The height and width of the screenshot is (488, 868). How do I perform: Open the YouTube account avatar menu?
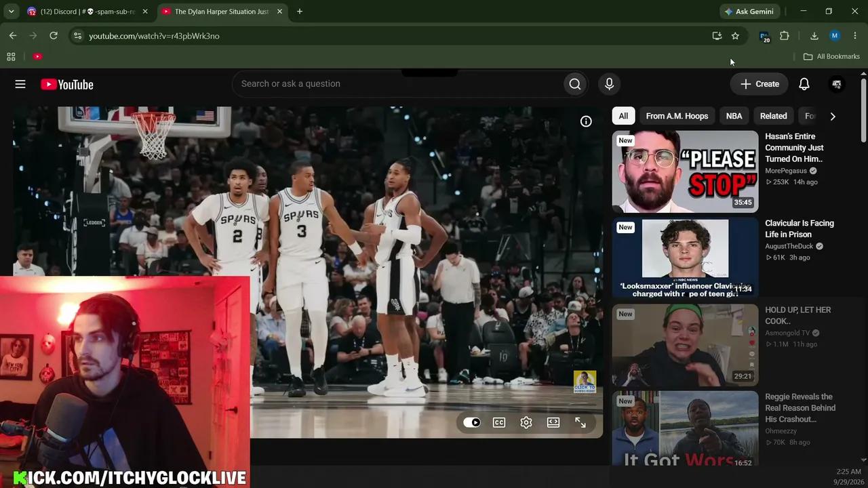pyautogui.click(x=837, y=84)
